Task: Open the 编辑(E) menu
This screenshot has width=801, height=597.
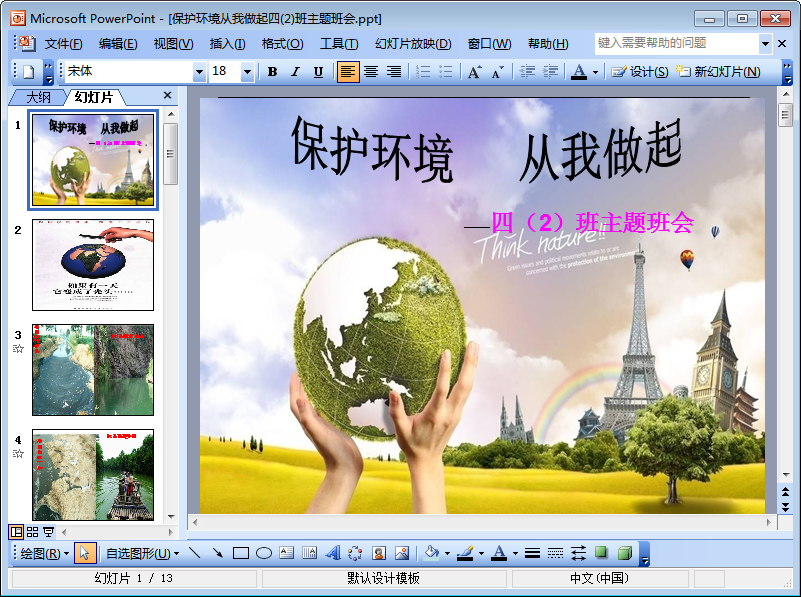Action: click(x=118, y=44)
